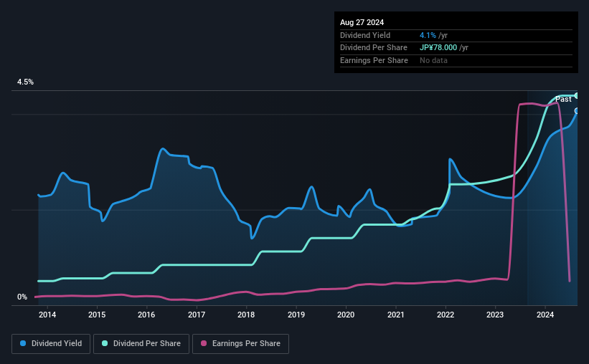Click the JP¥78.000 dividend per share value
The image size is (589, 364).
click(438, 48)
